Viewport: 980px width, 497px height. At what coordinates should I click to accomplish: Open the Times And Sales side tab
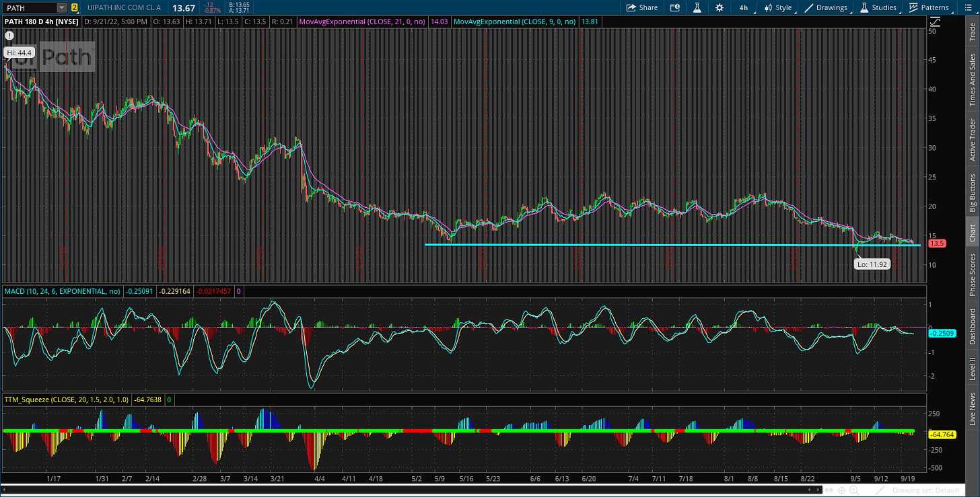[x=971, y=79]
